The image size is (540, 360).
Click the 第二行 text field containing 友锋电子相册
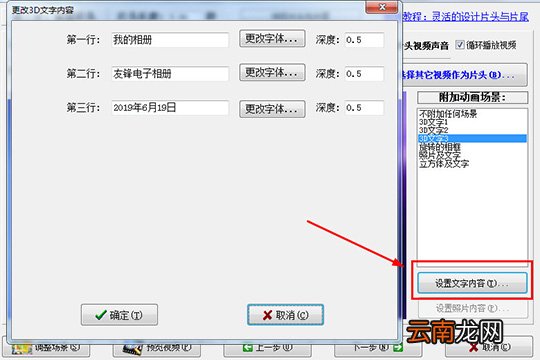(x=170, y=74)
